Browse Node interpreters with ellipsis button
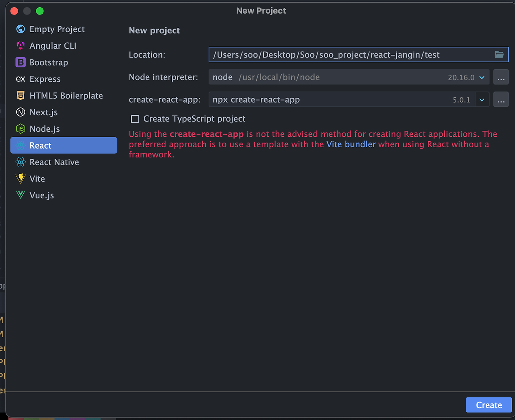 pos(501,77)
